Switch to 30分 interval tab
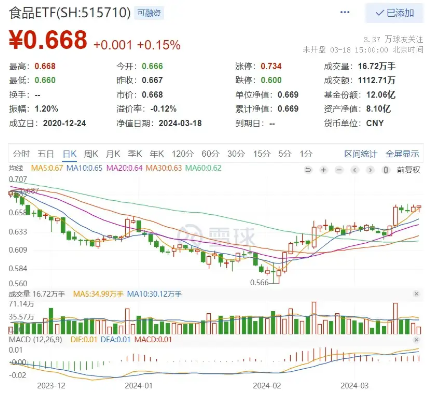Screen dimensions: 429x397 pyautogui.click(x=236, y=154)
